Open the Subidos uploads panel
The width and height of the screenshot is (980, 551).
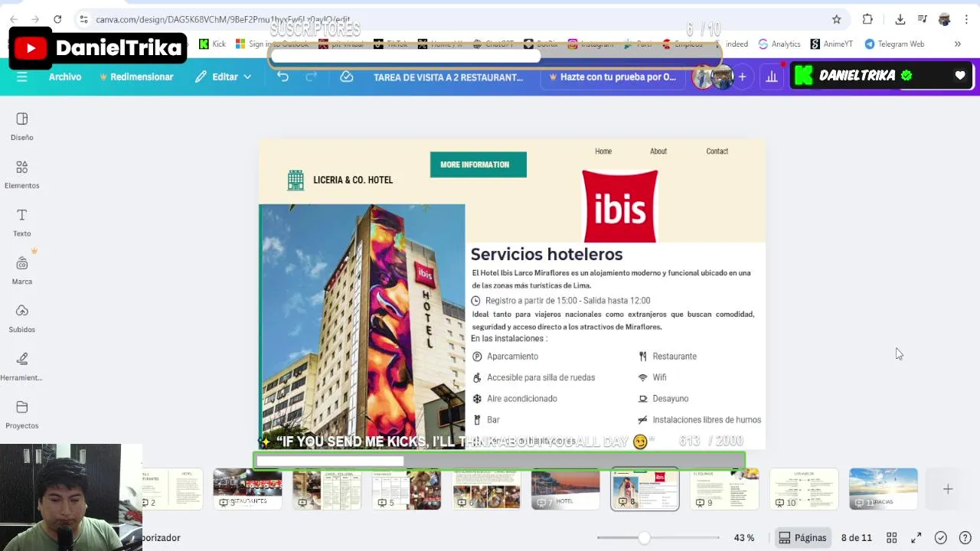[x=21, y=318]
